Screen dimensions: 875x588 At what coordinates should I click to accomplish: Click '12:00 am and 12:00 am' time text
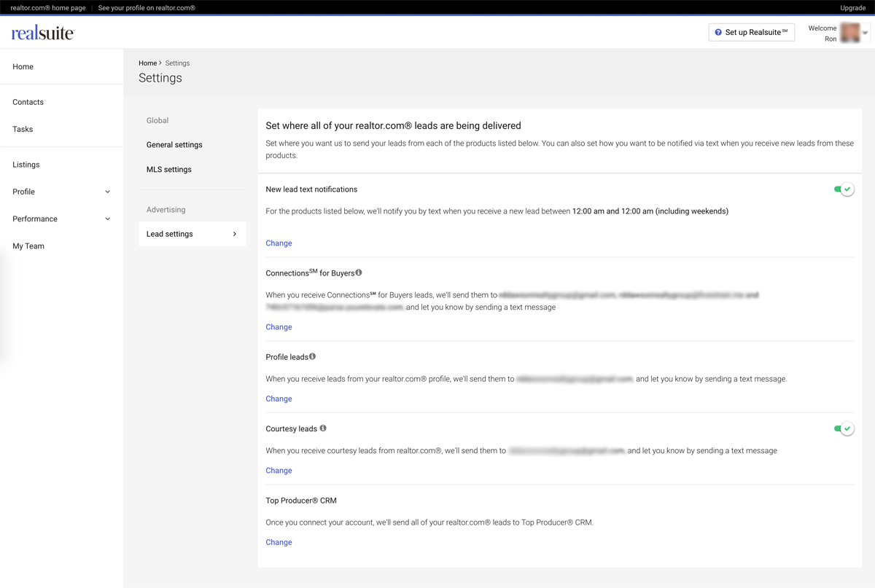click(x=612, y=211)
